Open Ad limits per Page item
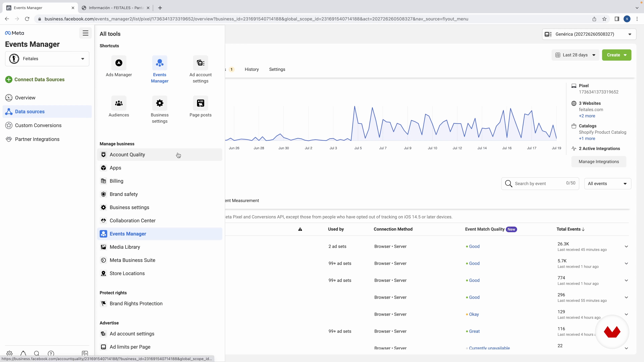This screenshot has width=644, height=362. click(x=159, y=347)
